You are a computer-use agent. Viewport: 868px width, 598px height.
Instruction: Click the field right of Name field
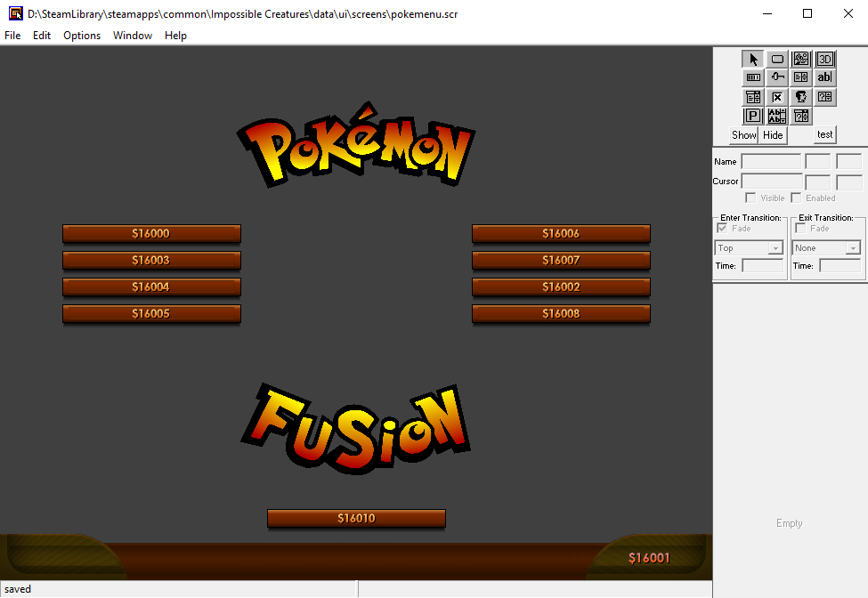(x=817, y=162)
